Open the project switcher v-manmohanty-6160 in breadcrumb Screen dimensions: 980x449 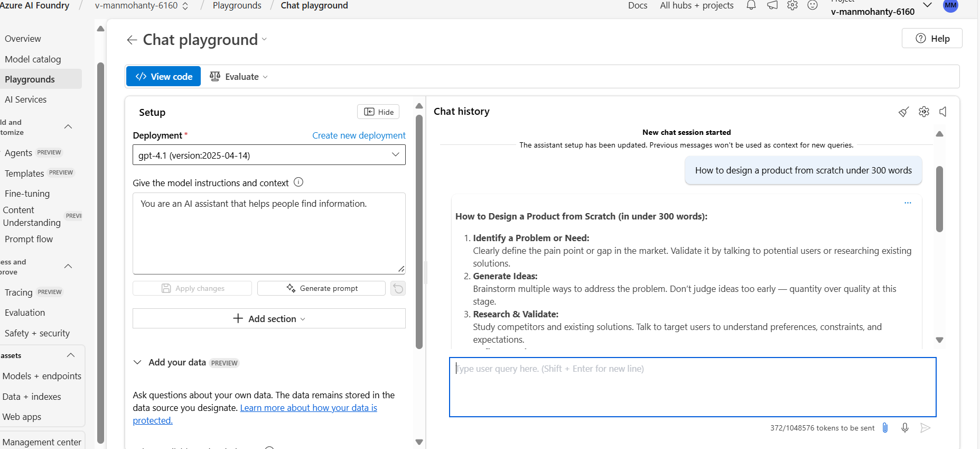141,6
